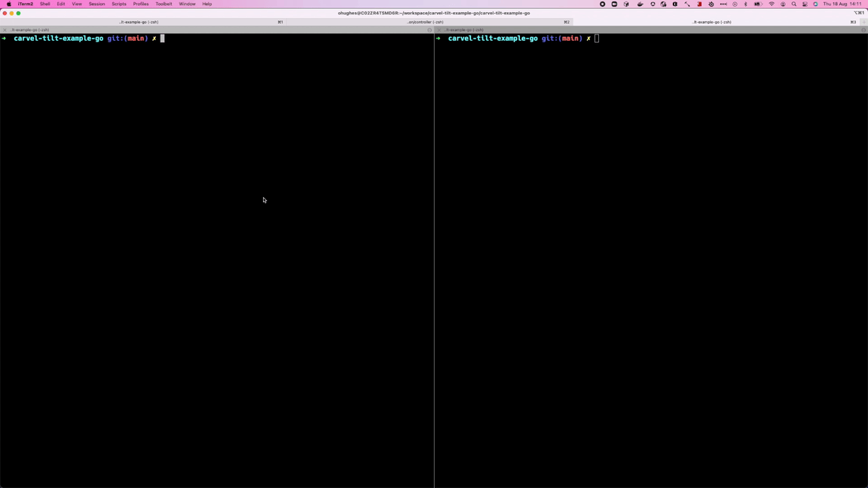Screen dimensions: 868x488
Task: Open the Control Center icon
Action: 805,4
